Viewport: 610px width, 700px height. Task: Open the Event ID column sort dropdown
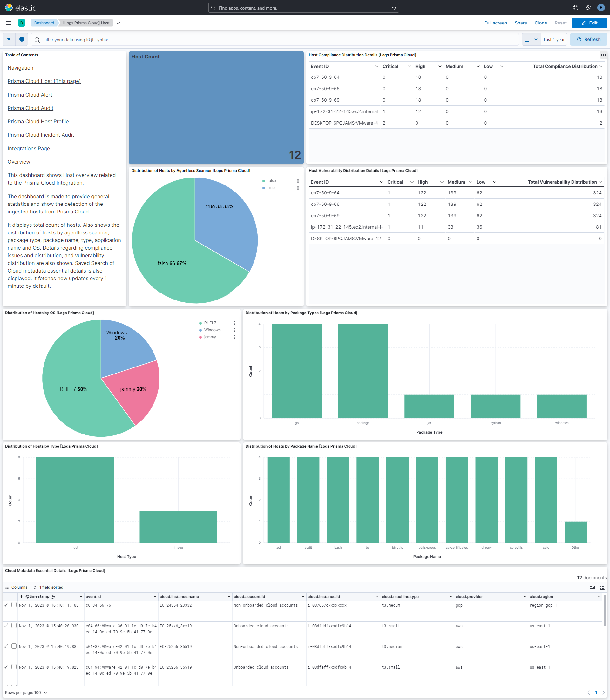click(376, 66)
